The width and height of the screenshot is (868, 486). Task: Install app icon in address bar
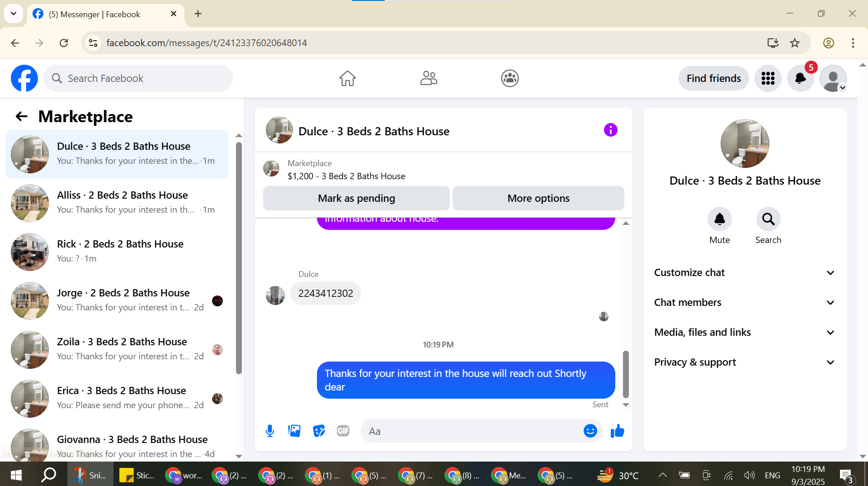coord(773,43)
